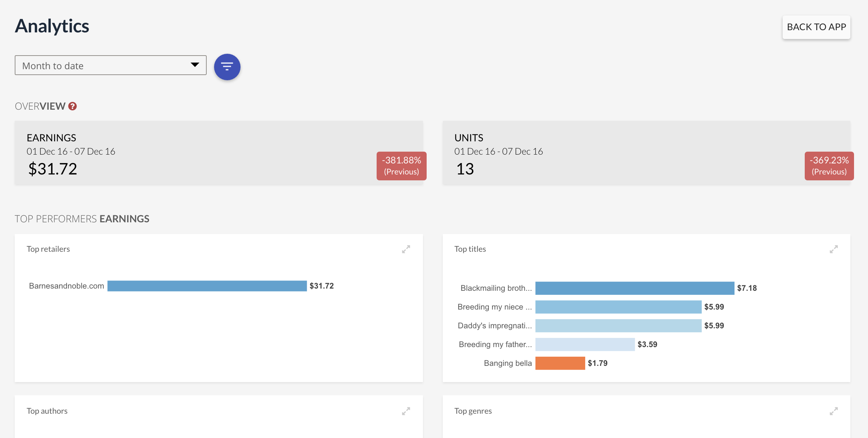Open the Overview help question-mark icon
This screenshot has height=438, width=868.
pos(72,106)
